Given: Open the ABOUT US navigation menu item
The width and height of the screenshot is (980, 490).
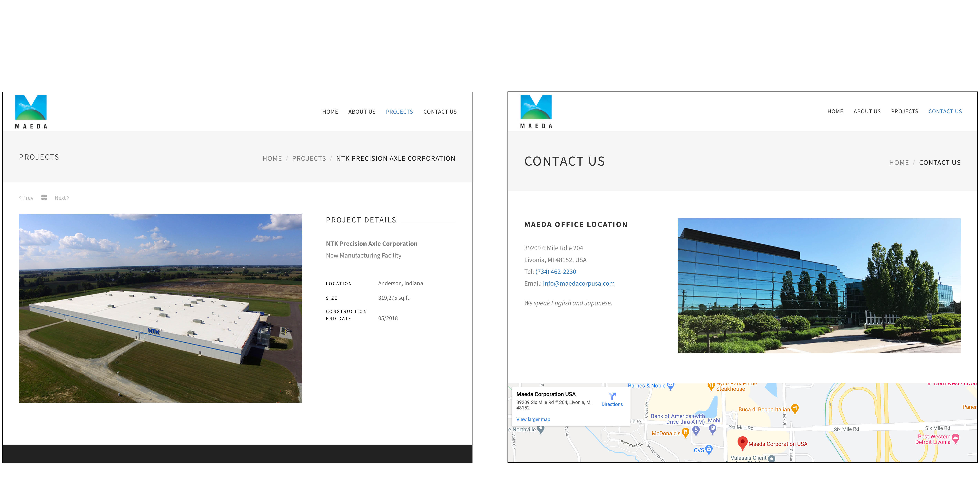Looking at the screenshot, I should click(362, 112).
